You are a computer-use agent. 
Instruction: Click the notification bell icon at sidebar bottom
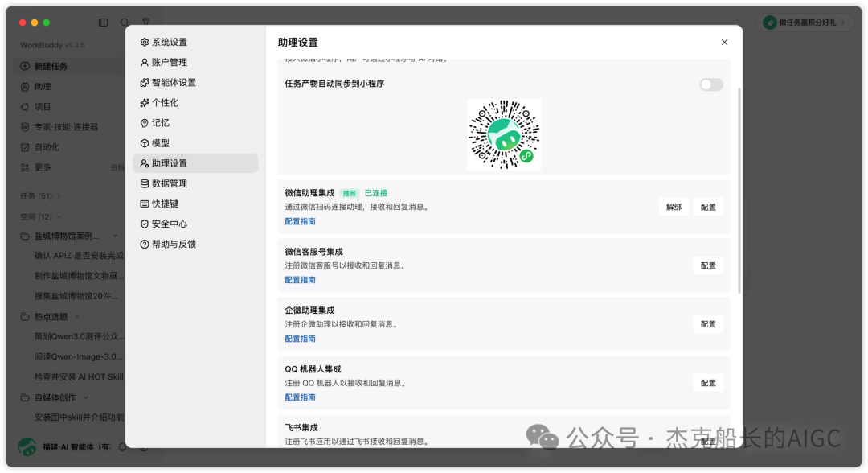pos(122,447)
